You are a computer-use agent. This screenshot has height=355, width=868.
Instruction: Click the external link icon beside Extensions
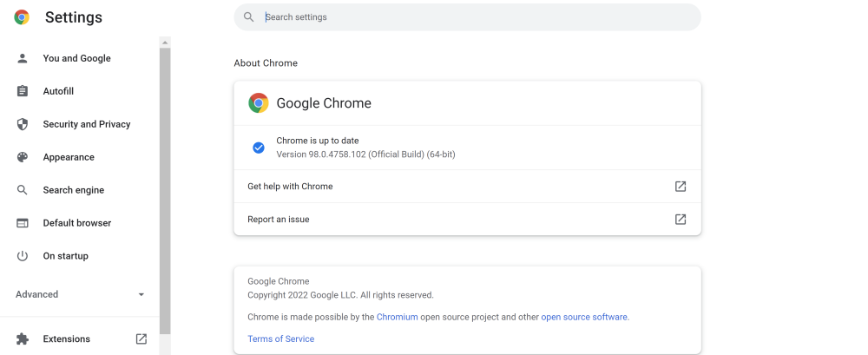(141, 339)
